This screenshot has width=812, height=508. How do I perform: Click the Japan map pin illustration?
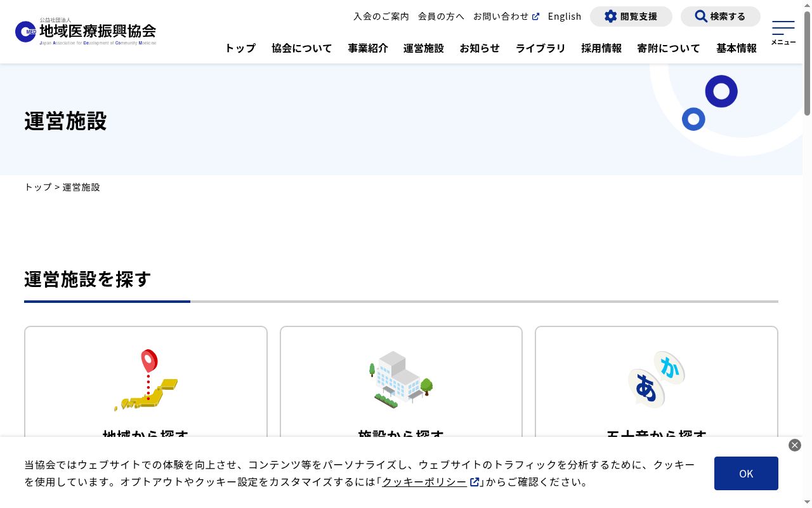(146, 380)
